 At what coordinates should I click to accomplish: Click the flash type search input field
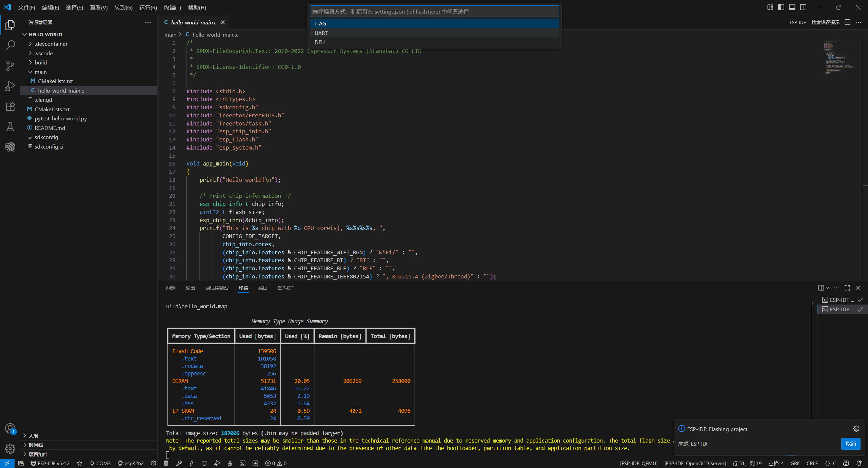(x=434, y=12)
